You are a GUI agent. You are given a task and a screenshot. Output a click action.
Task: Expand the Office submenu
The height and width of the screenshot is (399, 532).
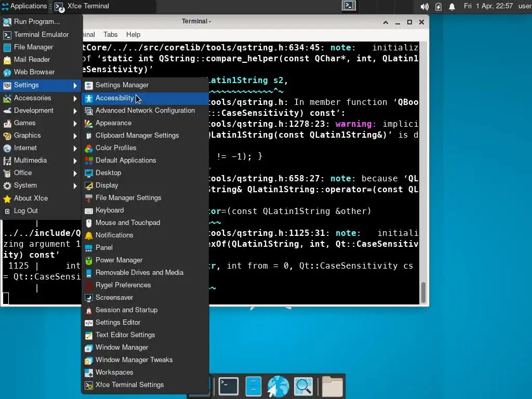click(x=41, y=173)
